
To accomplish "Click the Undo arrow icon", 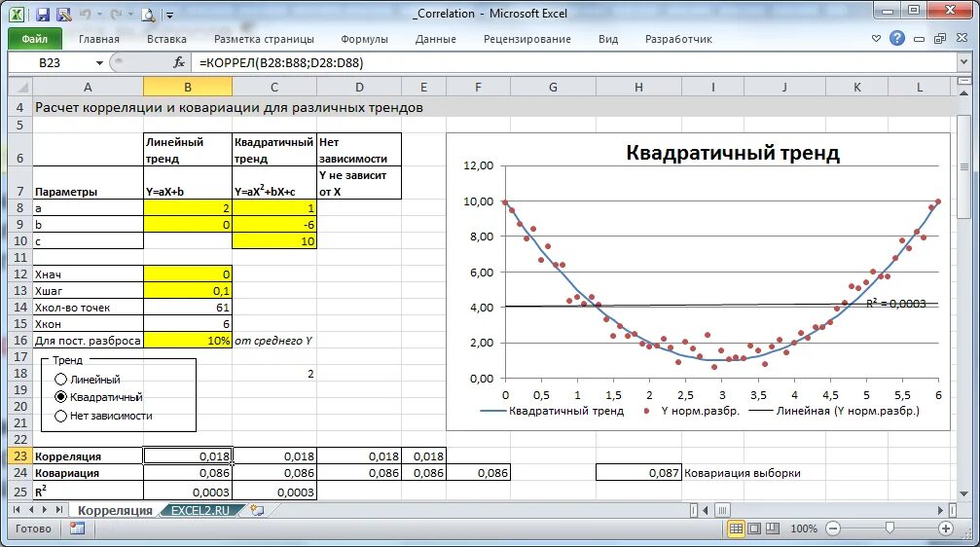I will point(86,14).
